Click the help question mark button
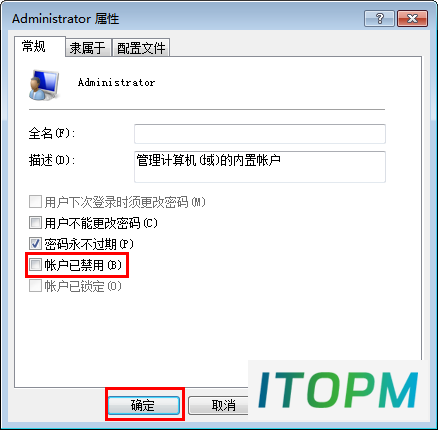This screenshot has width=438, height=430. point(379,18)
